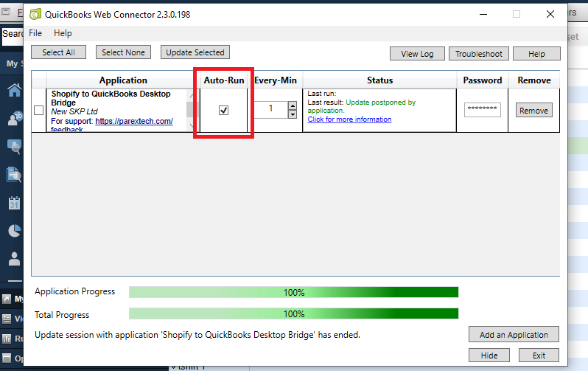Screen dimensions: 588x371
Task: Click the Update postponed by application status text
Action: [x=362, y=106]
